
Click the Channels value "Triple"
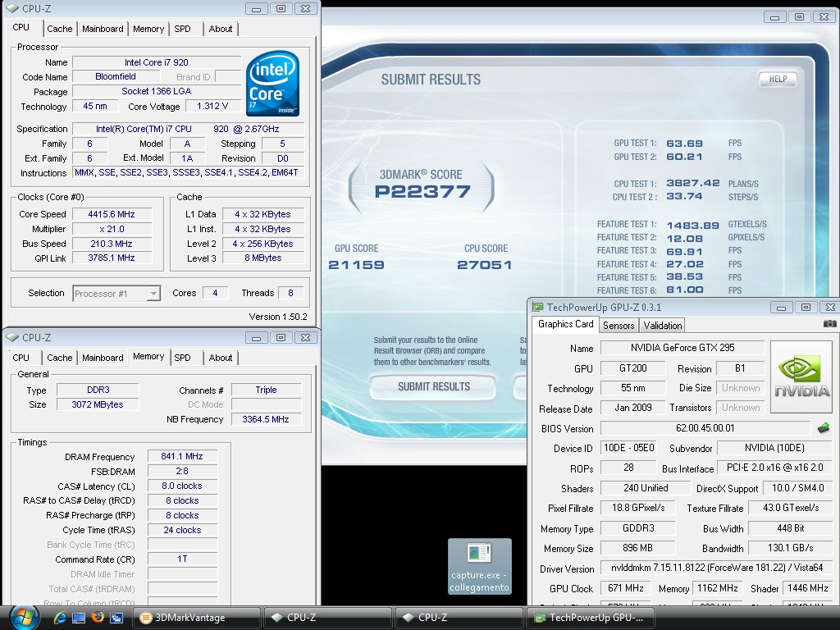click(267, 390)
